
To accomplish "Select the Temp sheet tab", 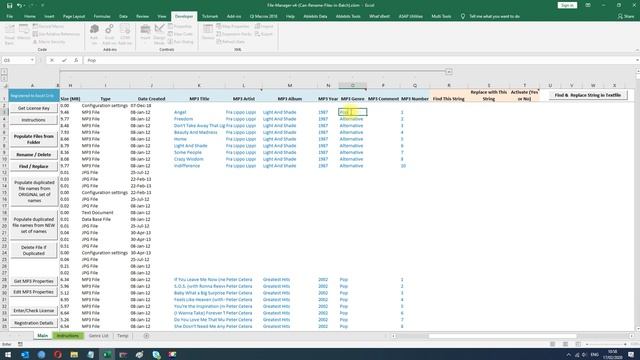I will tap(122, 336).
